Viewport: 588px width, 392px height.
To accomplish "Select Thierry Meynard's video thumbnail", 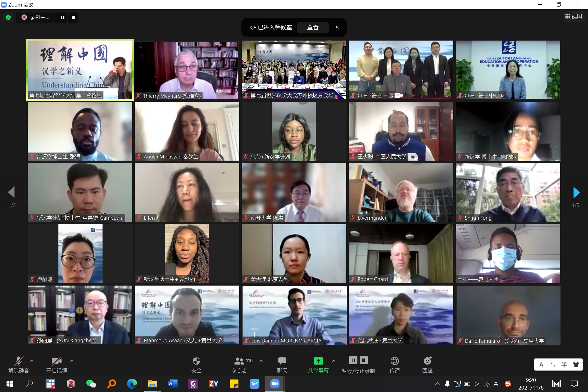I will point(187,70).
